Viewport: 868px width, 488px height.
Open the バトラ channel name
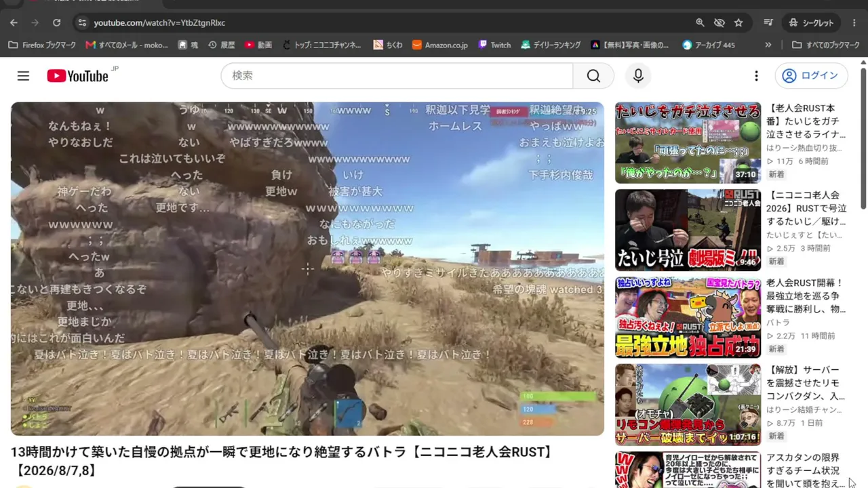coord(778,323)
